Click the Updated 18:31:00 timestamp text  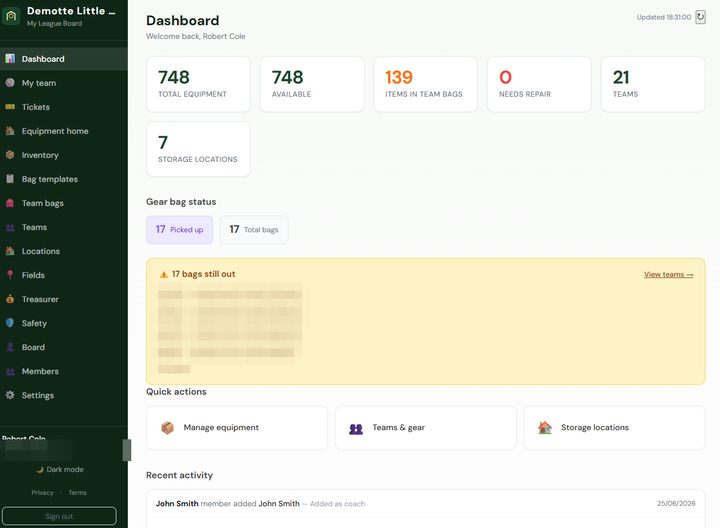(664, 17)
